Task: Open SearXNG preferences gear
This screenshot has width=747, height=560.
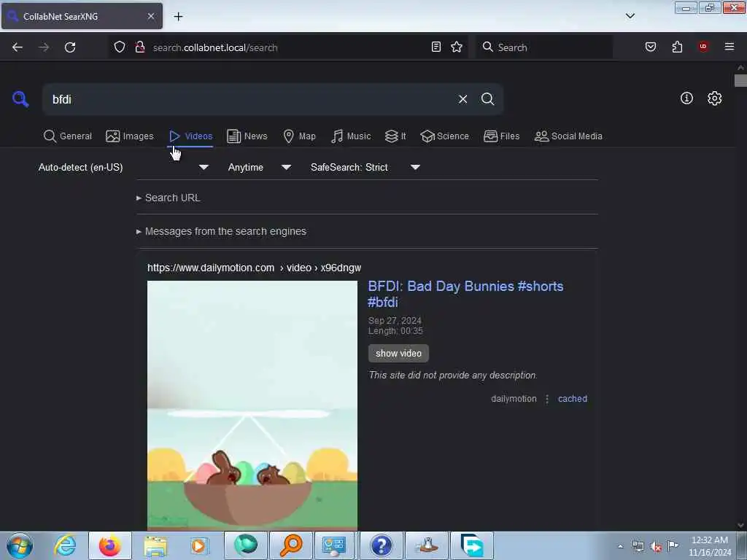Action: (x=714, y=98)
